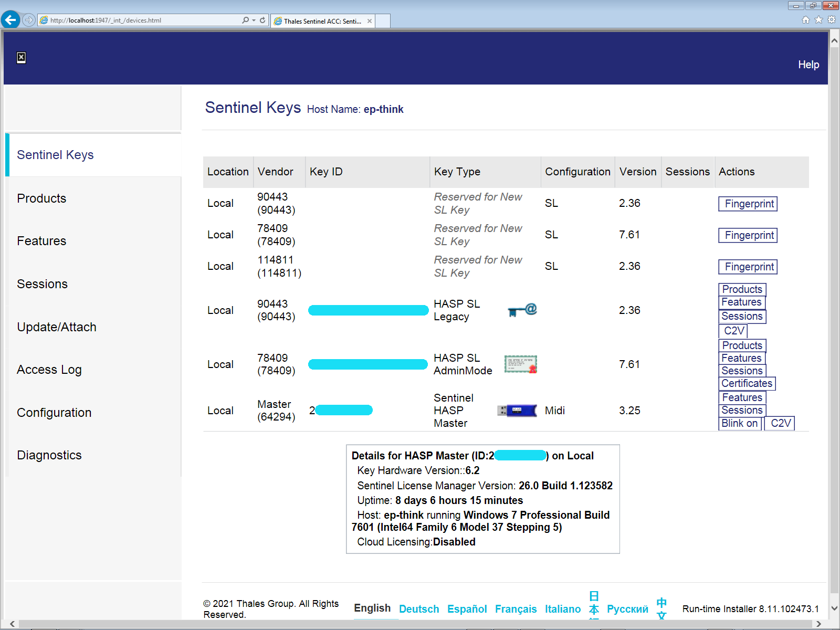Open browser Home icon
840x630 pixels.
[x=806, y=20]
